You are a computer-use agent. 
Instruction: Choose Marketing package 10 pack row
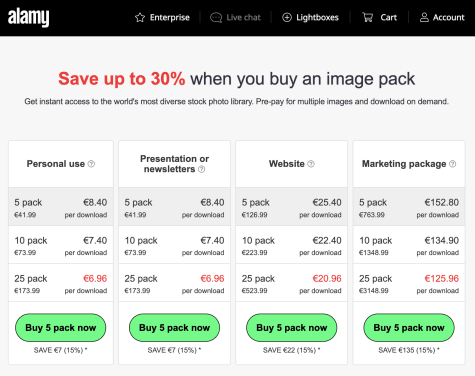[x=409, y=245]
